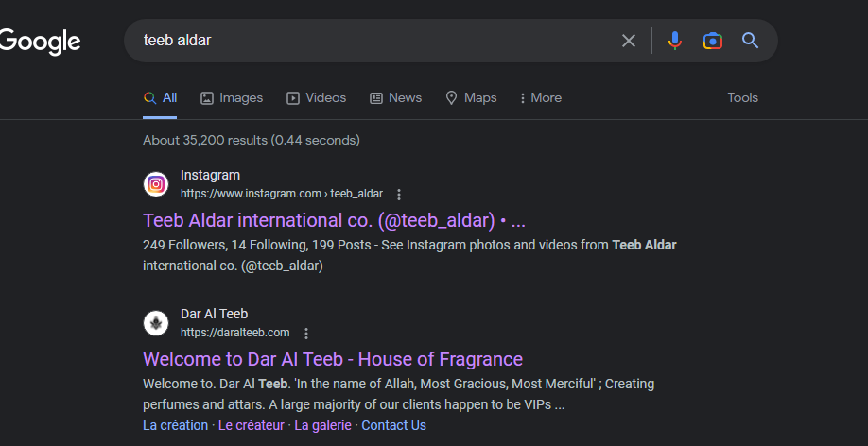868x446 pixels.
Task: Open the Maps tab
Action: click(471, 98)
